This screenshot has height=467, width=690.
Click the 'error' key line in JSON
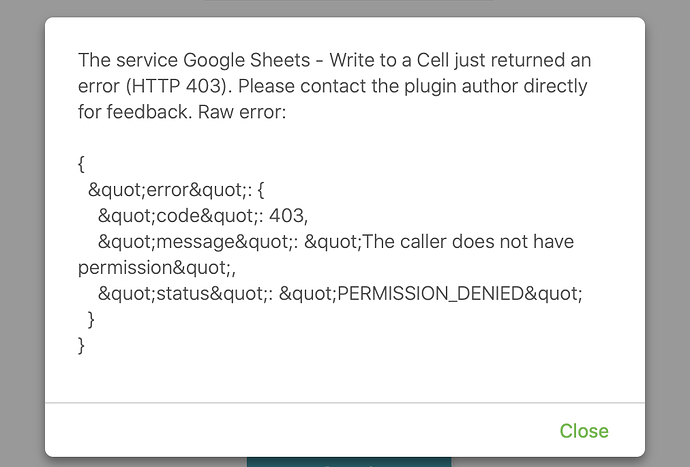[x=176, y=190]
